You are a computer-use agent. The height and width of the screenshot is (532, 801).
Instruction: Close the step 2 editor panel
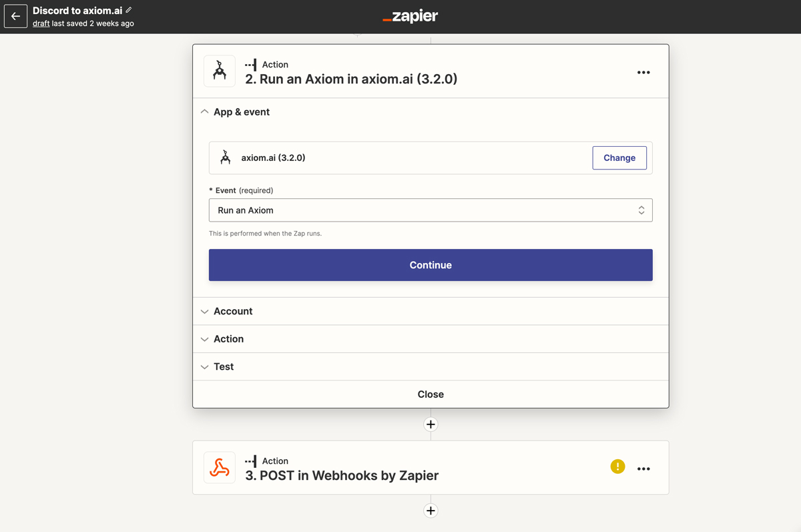[431, 394]
